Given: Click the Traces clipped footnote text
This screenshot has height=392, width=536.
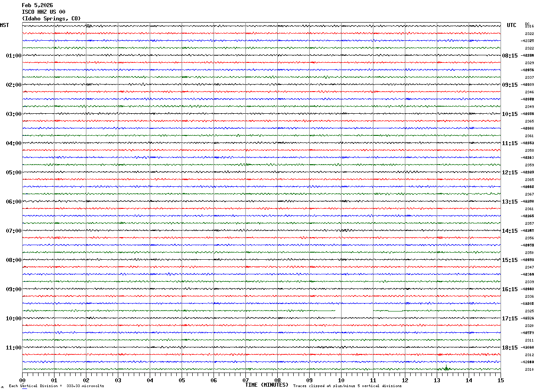Looking at the screenshot, I should pyautogui.click(x=347, y=386).
